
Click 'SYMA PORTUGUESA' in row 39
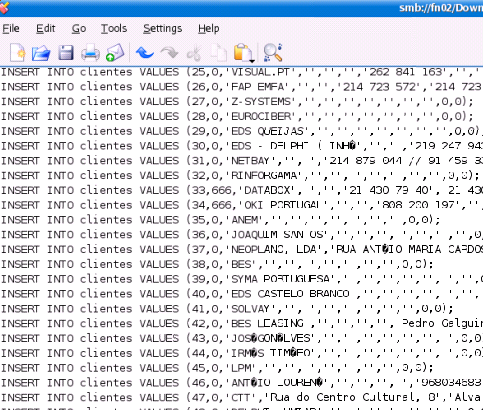pyautogui.click(x=281, y=279)
